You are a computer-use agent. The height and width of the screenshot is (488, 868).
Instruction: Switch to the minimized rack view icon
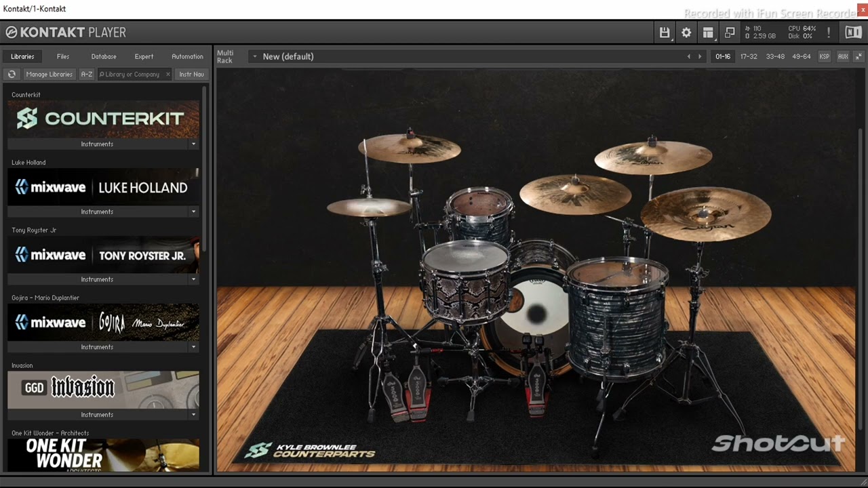coord(730,33)
